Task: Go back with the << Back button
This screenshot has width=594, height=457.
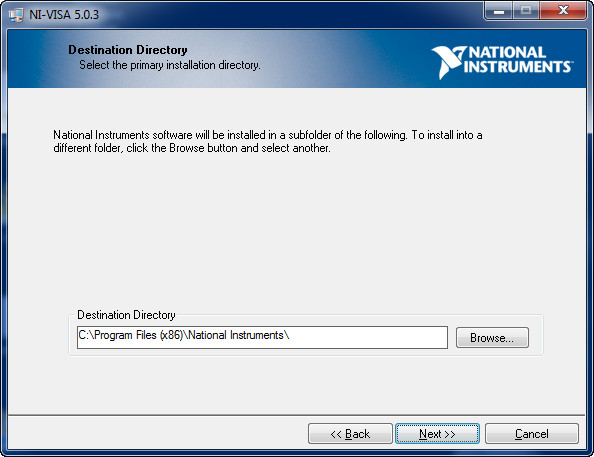Action: (x=350, y=434)
